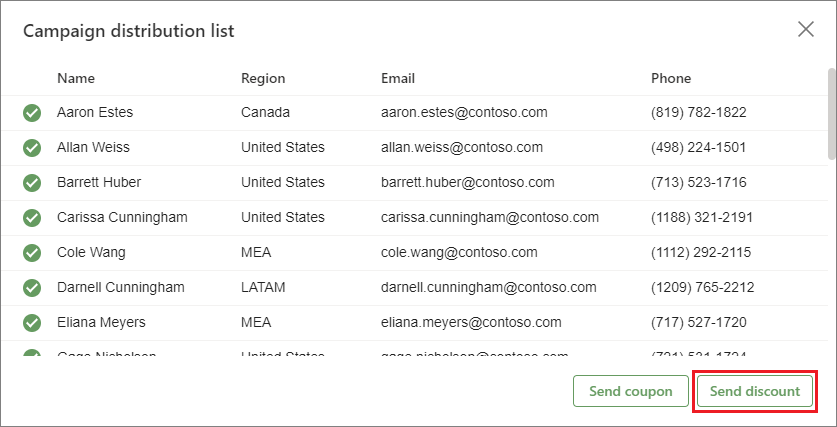Select email aaron.estes@contoso.com
This screenshot has height=427, width=837.
point(464,112)
